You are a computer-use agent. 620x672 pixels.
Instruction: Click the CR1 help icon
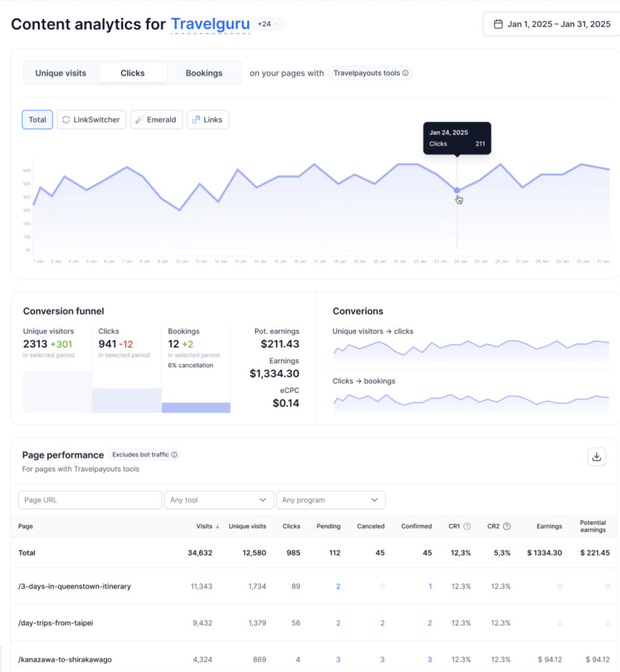467,526
